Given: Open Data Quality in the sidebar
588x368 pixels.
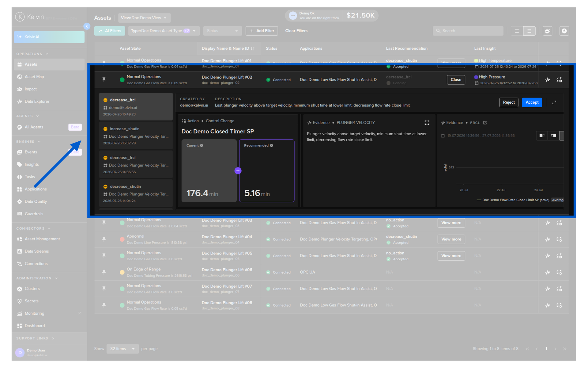Looking at the screenshot, I should tap(49, 201).
